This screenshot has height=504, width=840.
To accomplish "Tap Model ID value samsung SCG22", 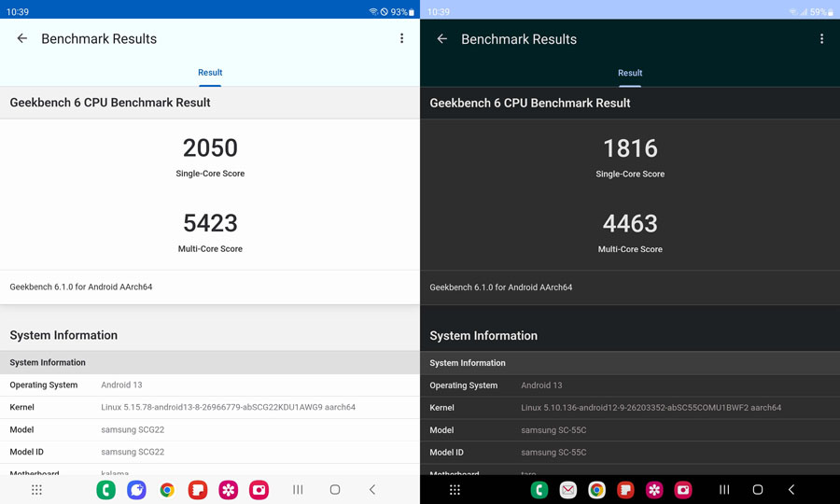I will (133, 452).
